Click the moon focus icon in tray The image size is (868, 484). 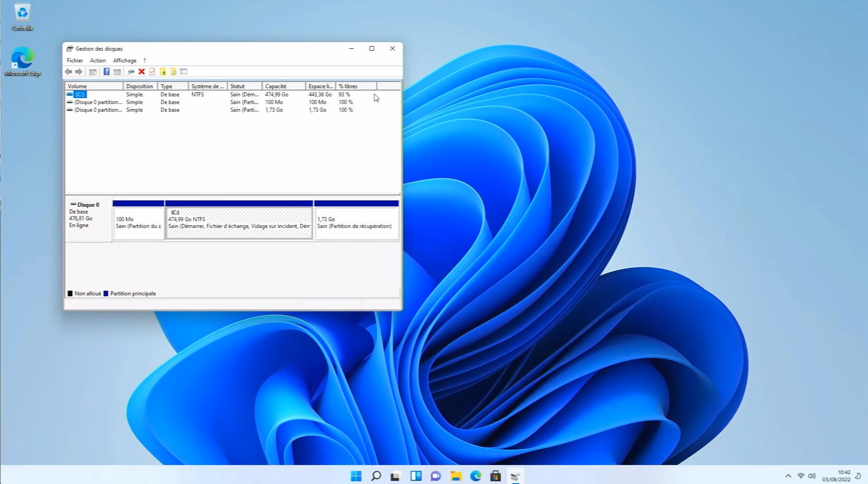click(858, 476)
